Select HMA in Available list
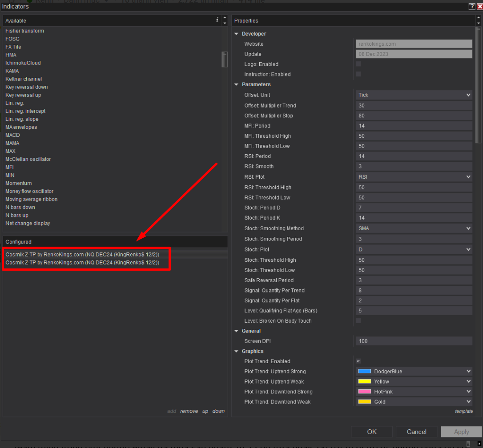The height and width of the screenshot is (448, 483). [x=11, y=55]
